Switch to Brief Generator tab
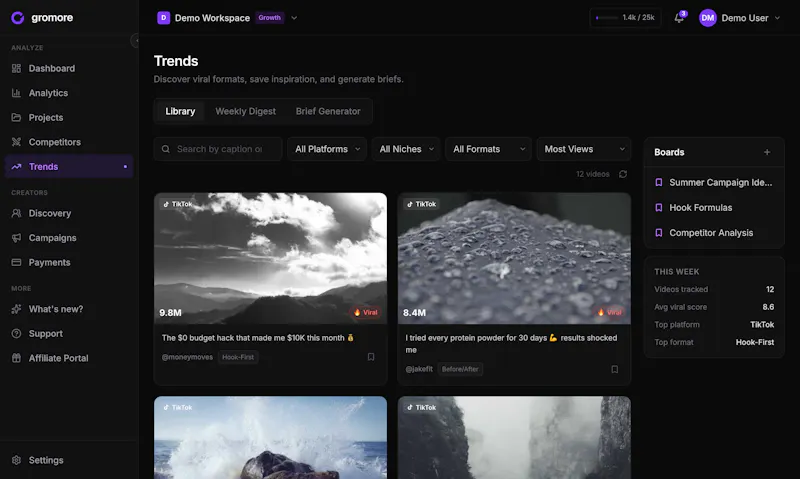Image resolution: width=800 pixels, height=479 pixels. click(328, 111)
